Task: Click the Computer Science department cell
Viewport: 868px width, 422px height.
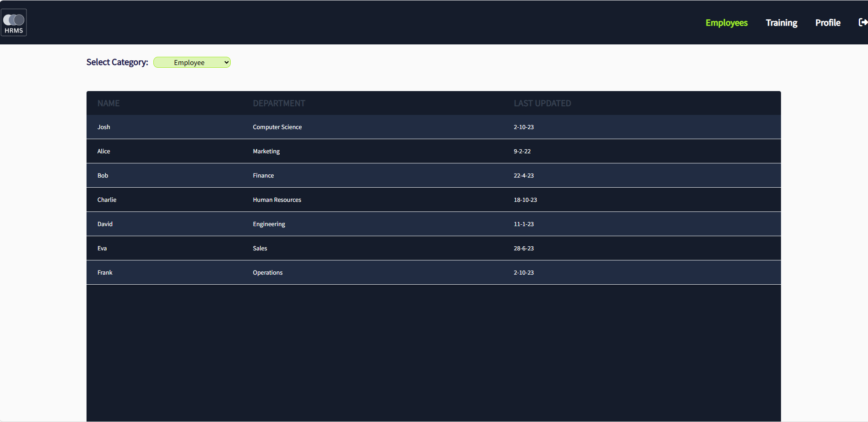Action: (x=277, y=127)
